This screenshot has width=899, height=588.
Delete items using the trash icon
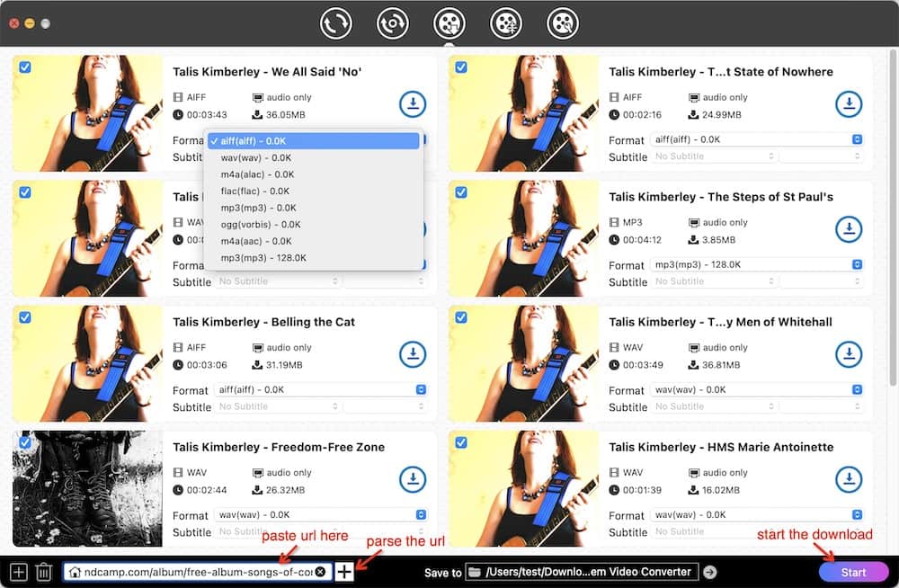[43, 572]
